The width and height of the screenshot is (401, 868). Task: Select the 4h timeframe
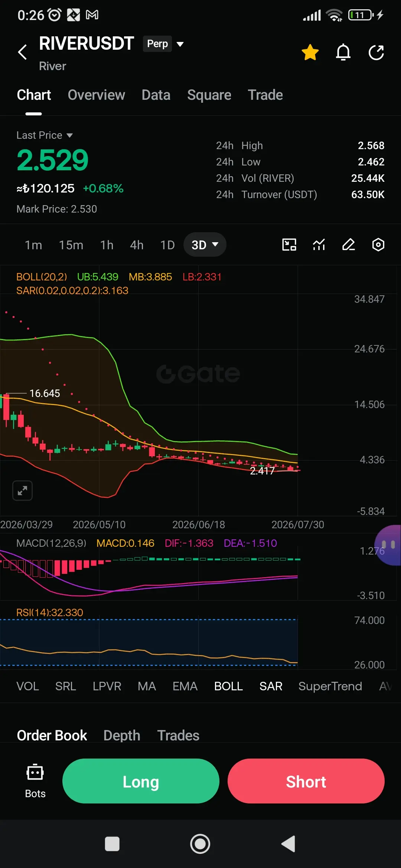coord(137,245)
